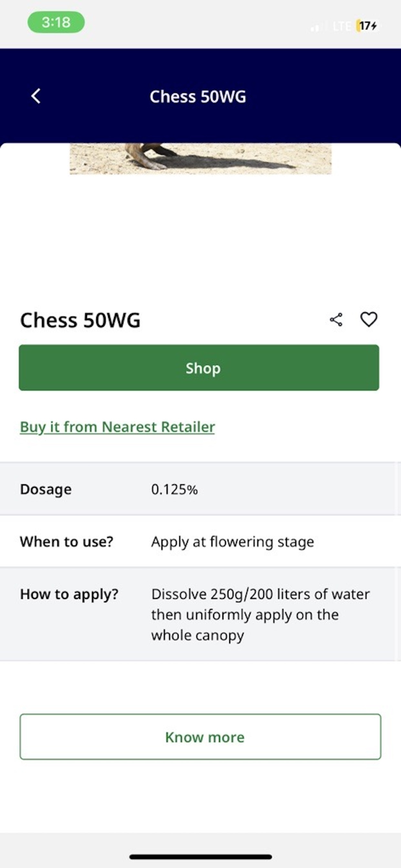Select the share node icon beside the title
401x868 pixels.
click(336, 319)
